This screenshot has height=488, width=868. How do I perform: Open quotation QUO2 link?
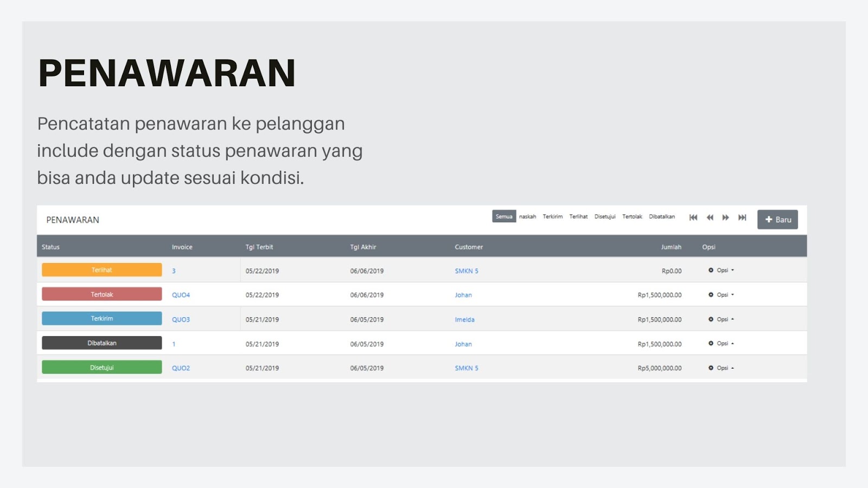[x=181, y=368]
